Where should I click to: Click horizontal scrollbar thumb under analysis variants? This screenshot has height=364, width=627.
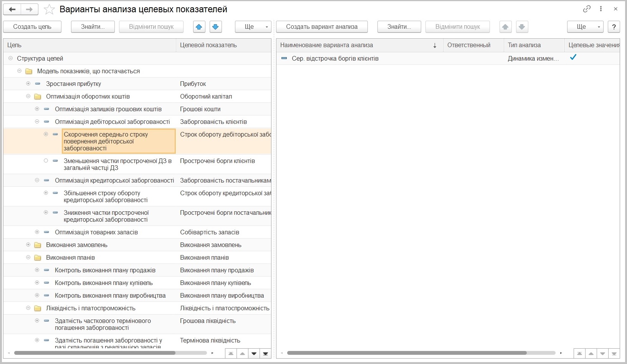point(407,353)
